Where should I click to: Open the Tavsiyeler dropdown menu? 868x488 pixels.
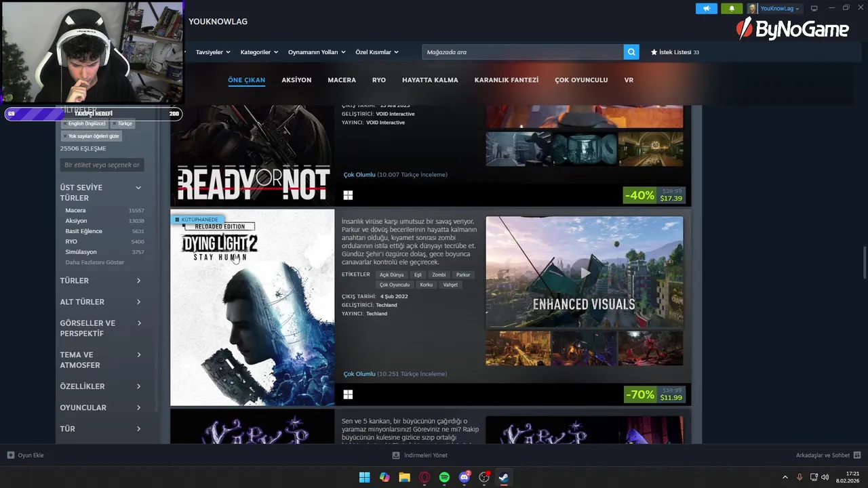click(x=213, y=52)
